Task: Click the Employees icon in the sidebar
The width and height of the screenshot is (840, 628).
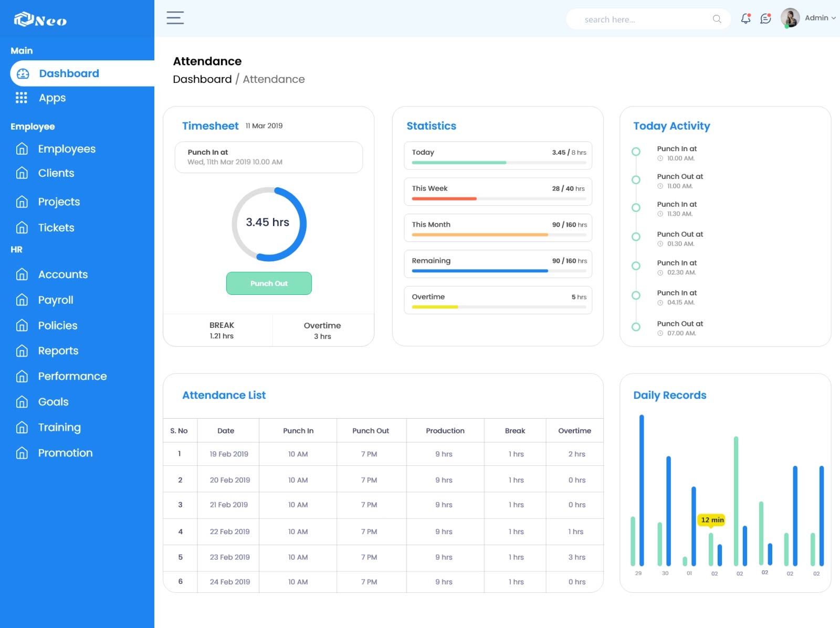Action: 22,148
